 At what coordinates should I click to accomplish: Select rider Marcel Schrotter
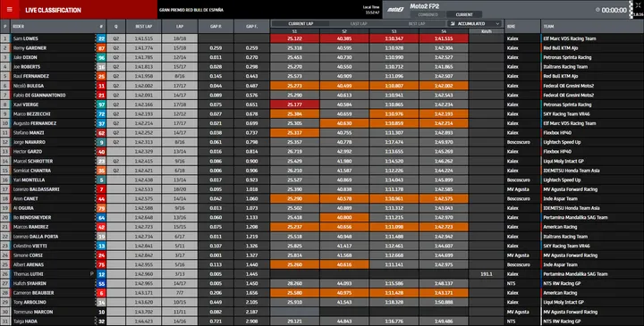coord(33,161)
